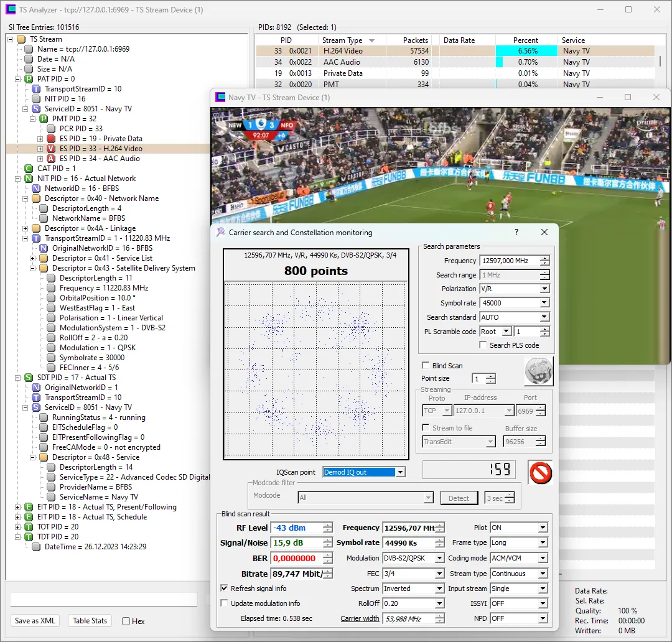Click the red stop icon button

click(540, 472)
